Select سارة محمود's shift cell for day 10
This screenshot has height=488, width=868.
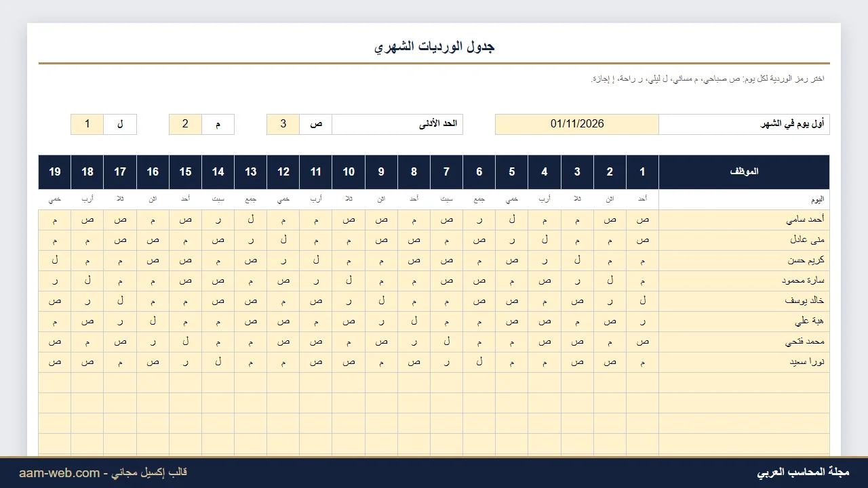[x=349, y=281]
